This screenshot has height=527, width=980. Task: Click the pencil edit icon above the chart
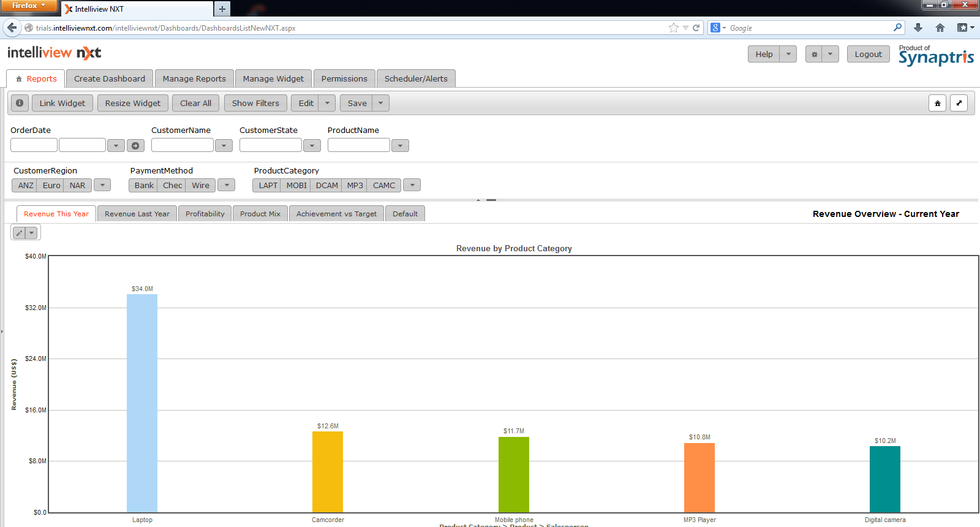(x=20, y=233)
